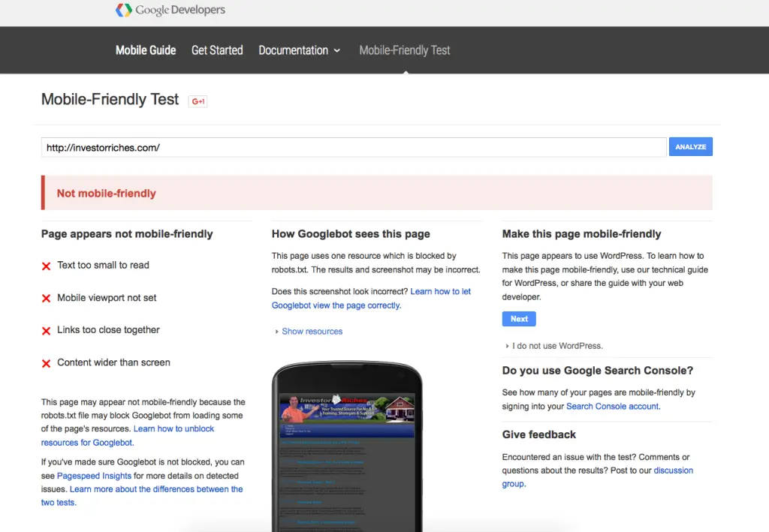Screen dimensions: 769x532
Task: Click the Content wider than screen label
Action: [114, 362]
